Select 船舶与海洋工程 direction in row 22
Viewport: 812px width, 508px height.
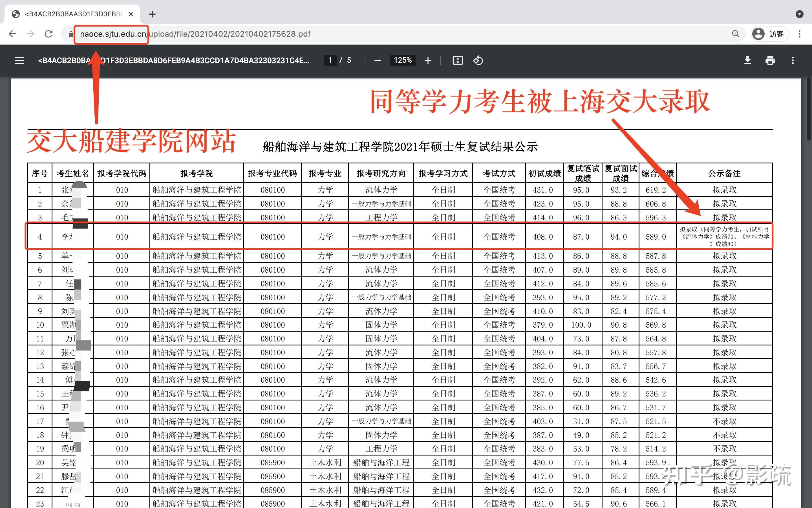click(x=381, y=490)
